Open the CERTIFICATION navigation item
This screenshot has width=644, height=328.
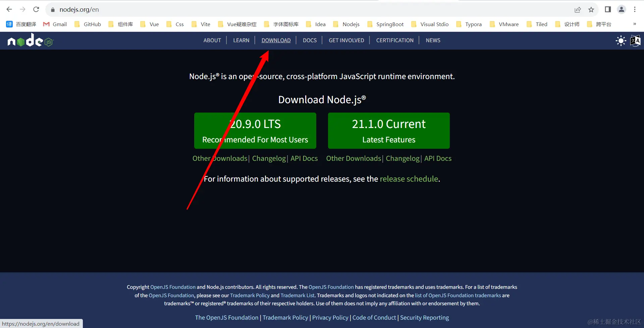[x=395, y=40]
